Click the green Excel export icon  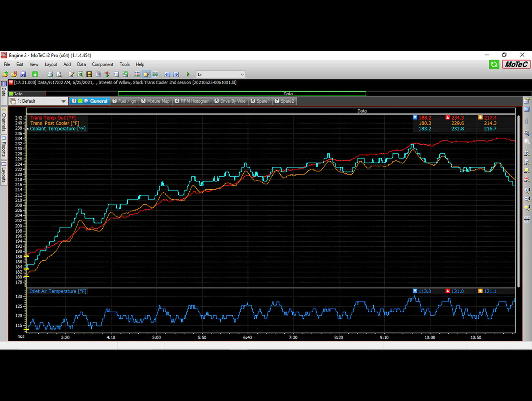coord(80,74)
